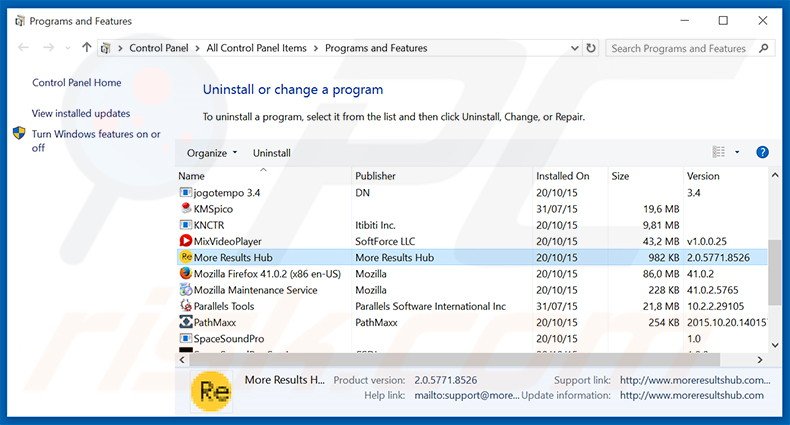This screenshot has width=790, height=425.
Task: Click the KMSpico red button icon
Action: coord(186,208)
